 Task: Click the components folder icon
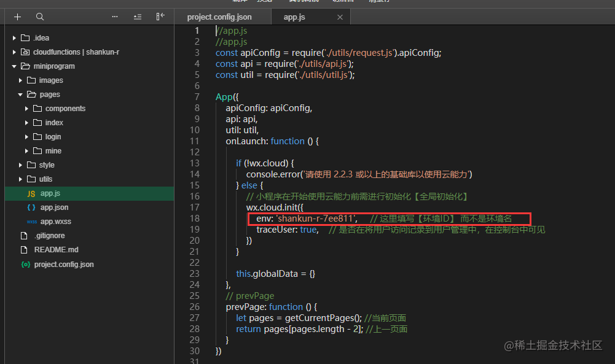[x=37, y=108]
